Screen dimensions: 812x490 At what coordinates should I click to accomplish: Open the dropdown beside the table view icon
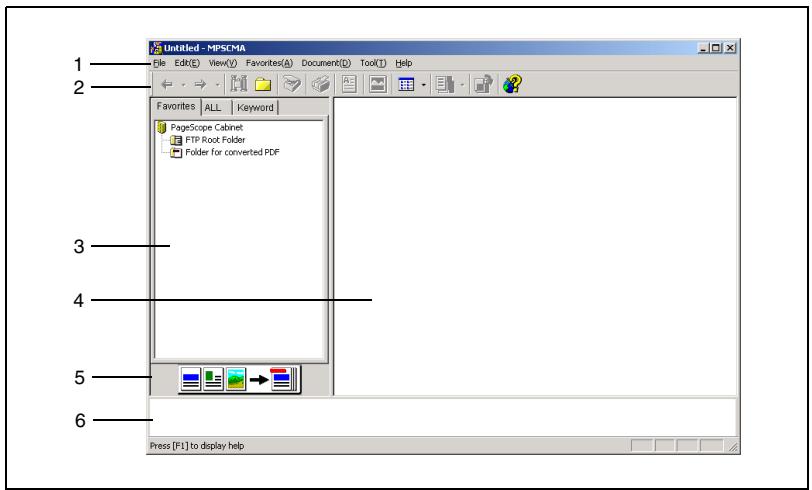[x=423, y=85]
